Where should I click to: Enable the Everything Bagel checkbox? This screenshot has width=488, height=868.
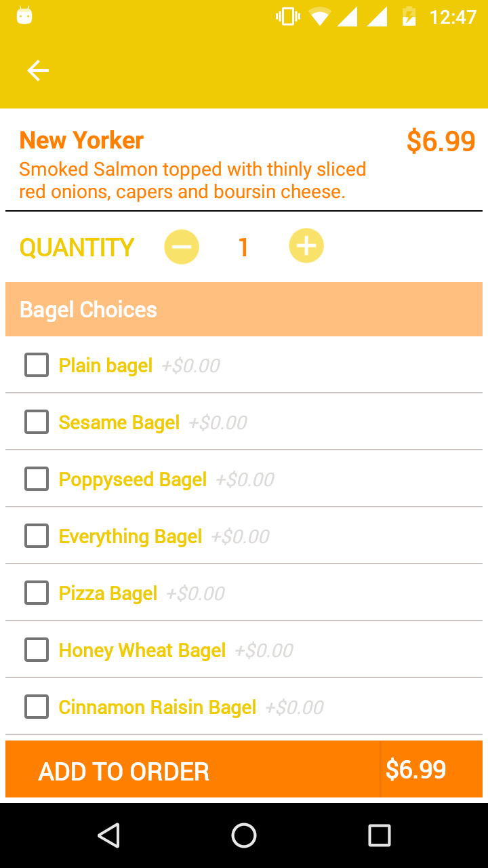click(37, 536)
